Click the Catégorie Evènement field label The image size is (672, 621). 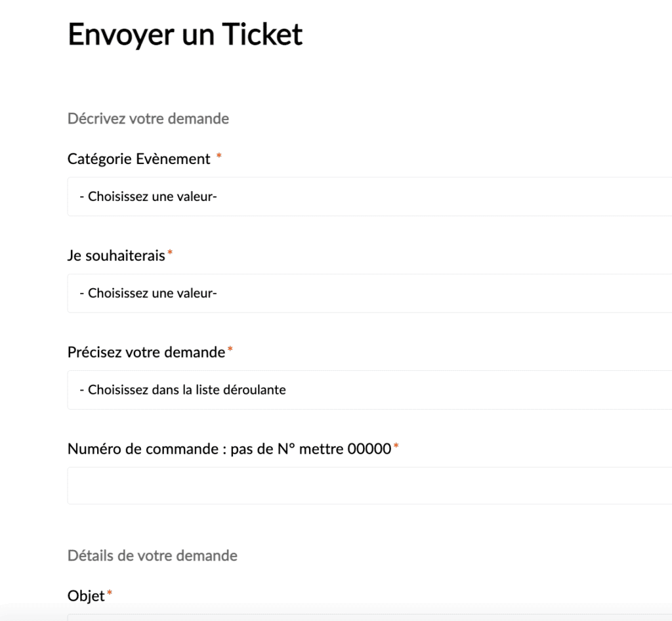pos(138,158)
